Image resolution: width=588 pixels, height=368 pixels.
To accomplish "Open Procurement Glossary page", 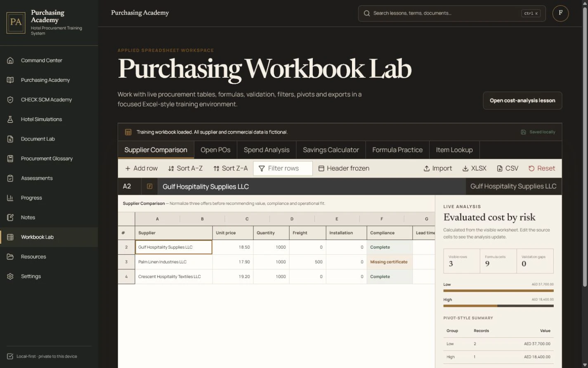I will tap(49, 159).
